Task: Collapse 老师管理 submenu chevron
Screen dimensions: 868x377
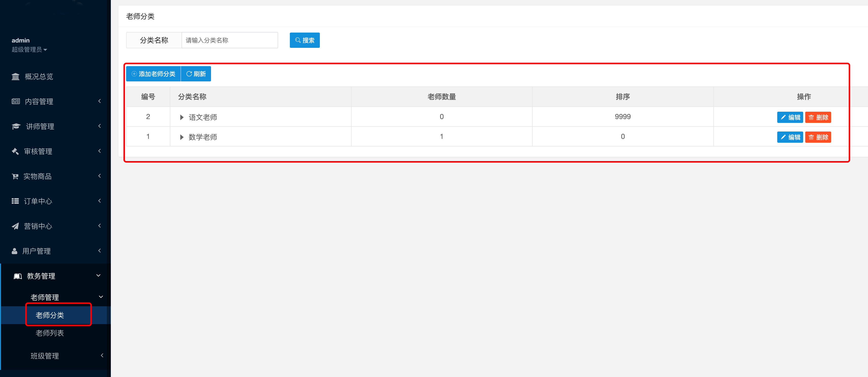Action: [101, 297]
